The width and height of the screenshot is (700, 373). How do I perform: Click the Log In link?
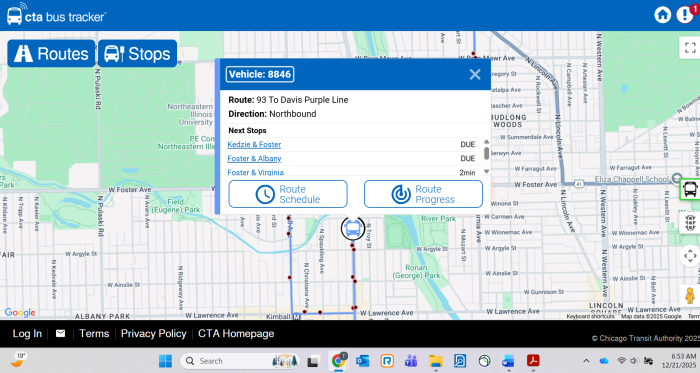click(27, 334)
